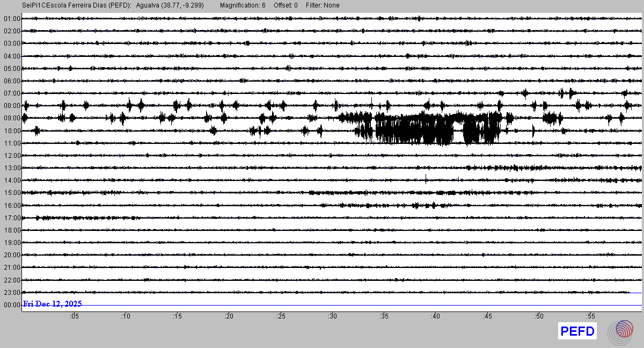Select the 01:00 hour row label

(x=11, y=19)
